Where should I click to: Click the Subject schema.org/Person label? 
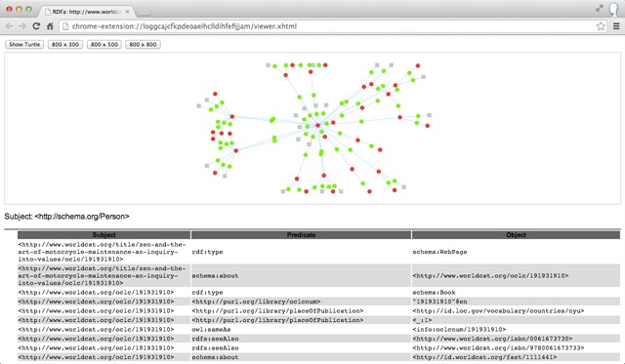(x=67, y=217)
